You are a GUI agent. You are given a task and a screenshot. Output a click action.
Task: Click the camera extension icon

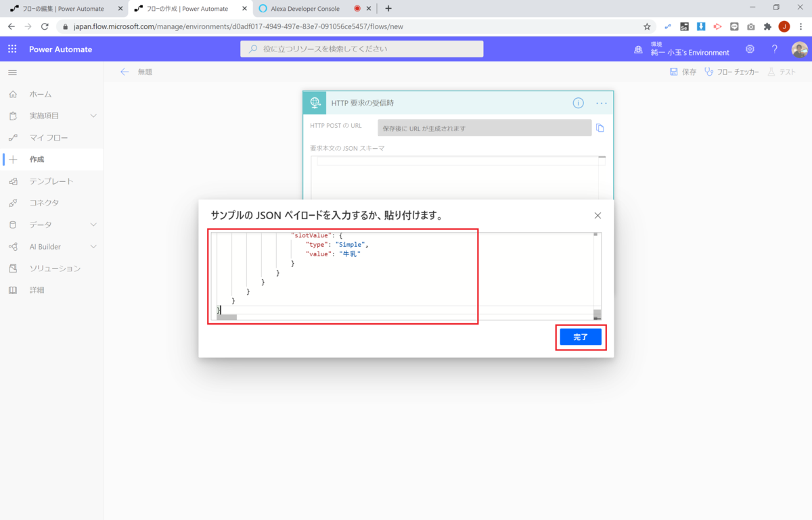[751, 26]
